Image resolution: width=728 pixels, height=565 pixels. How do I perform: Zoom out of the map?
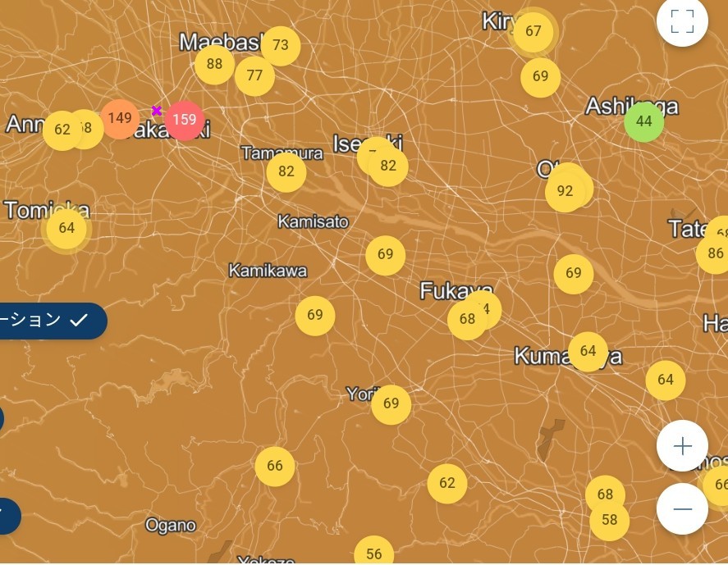tap(682, 509)
